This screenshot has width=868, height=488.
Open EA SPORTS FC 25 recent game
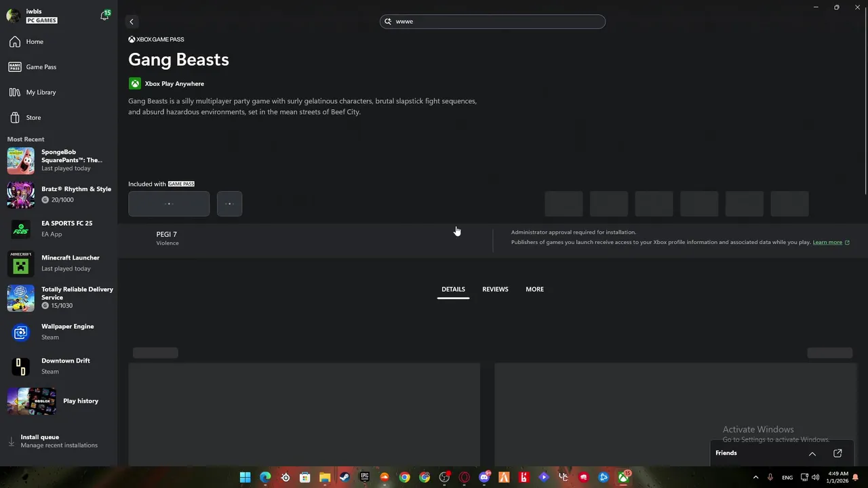[x=60, y=229]
